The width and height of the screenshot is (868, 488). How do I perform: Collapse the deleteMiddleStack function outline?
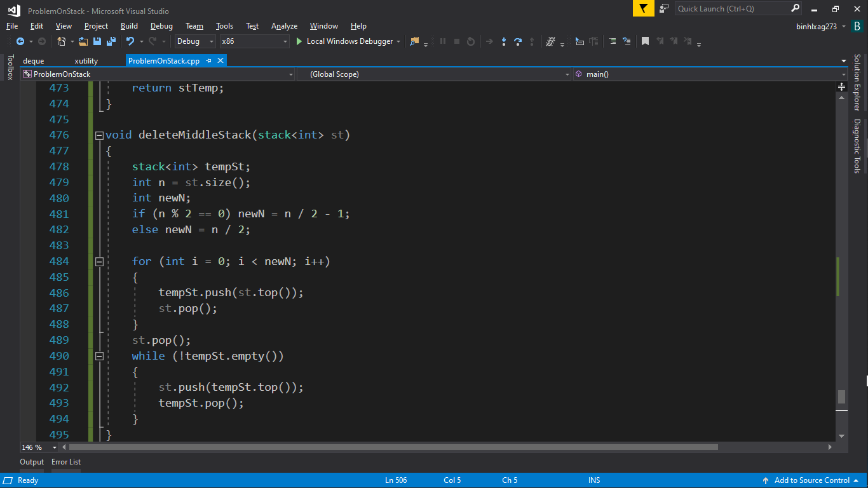[99, 135]
